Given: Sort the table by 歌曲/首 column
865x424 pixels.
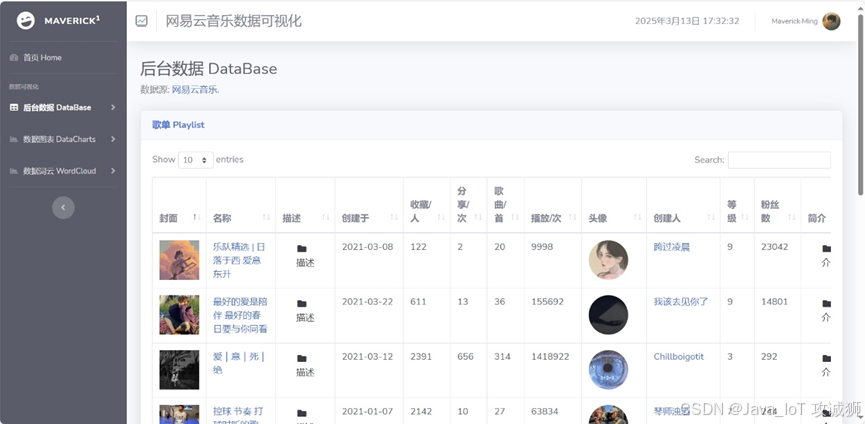Looking at the screenshot, I should [x=515, y=217].
